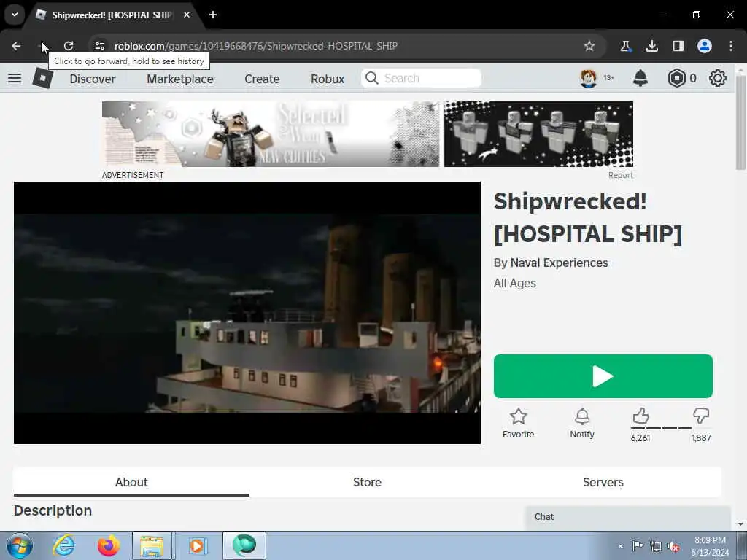
Task: Open the Robux balance icon
Action: coord(676,78)
